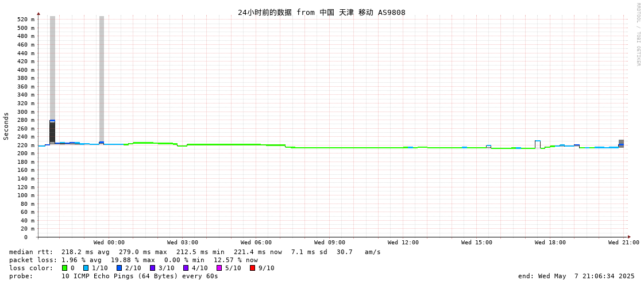Click the 12.57 % now packet loss value

pos(236,260)
